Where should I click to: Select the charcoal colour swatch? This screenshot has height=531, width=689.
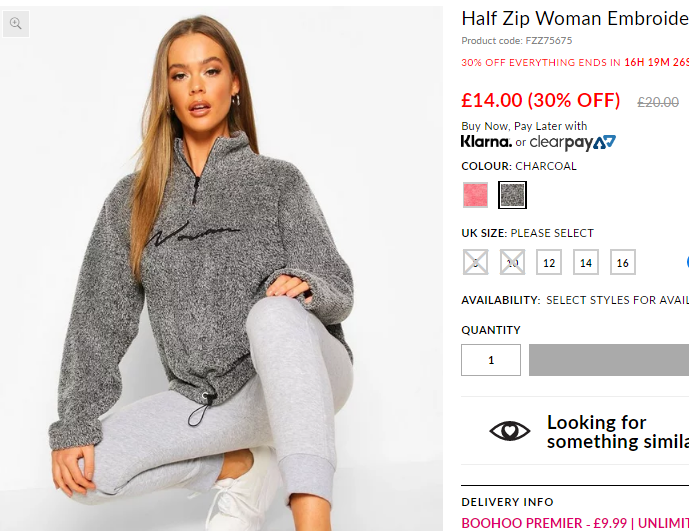(x=512, y=195)
